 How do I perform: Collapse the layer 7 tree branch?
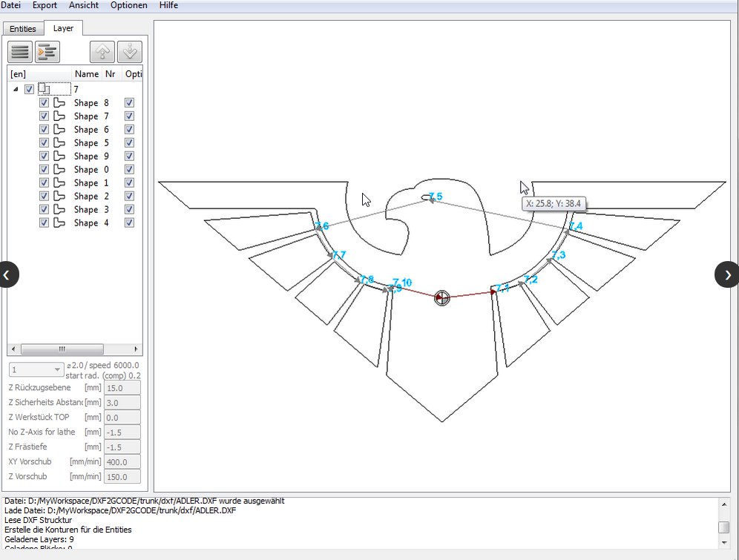[x=14, y=88]
